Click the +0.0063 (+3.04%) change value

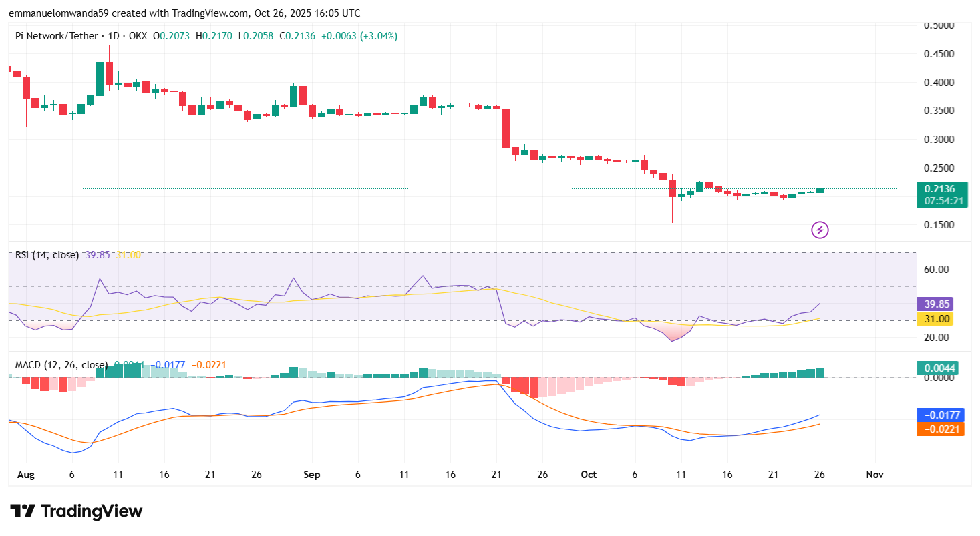point(359,36)
